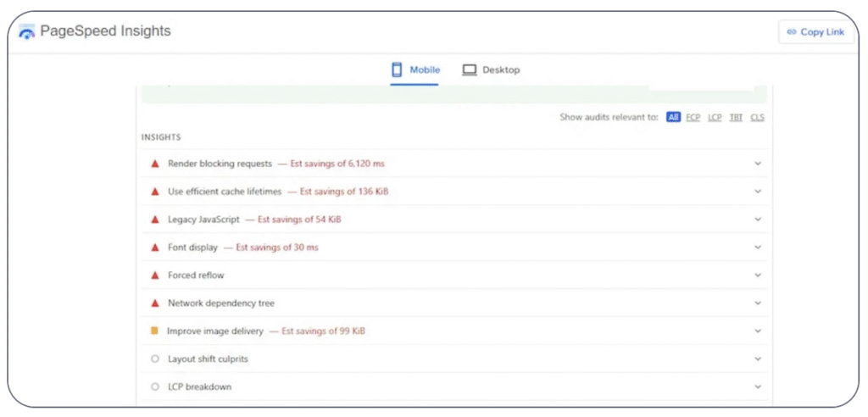The image size is (868, 417).
Task: Click 'Improve image delivery' audit title
Action: tap(215, 331)
